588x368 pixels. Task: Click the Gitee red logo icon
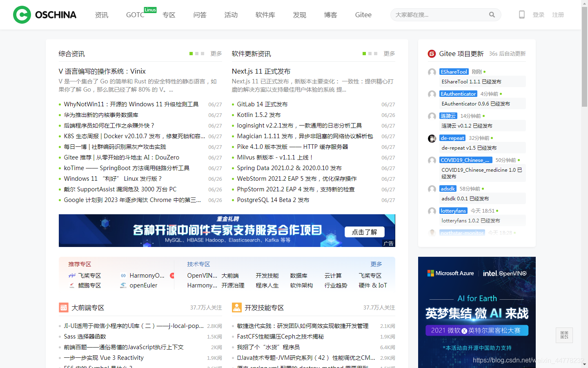tap(432, 54)
